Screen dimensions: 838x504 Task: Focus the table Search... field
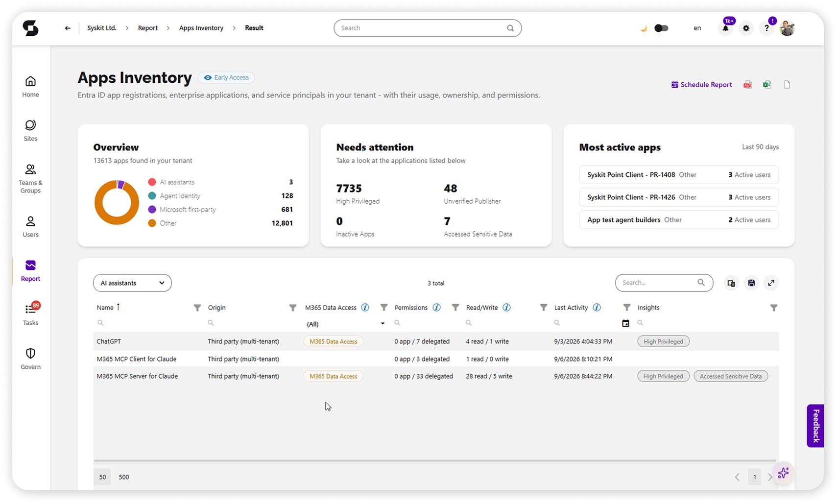tap(664, 283)
